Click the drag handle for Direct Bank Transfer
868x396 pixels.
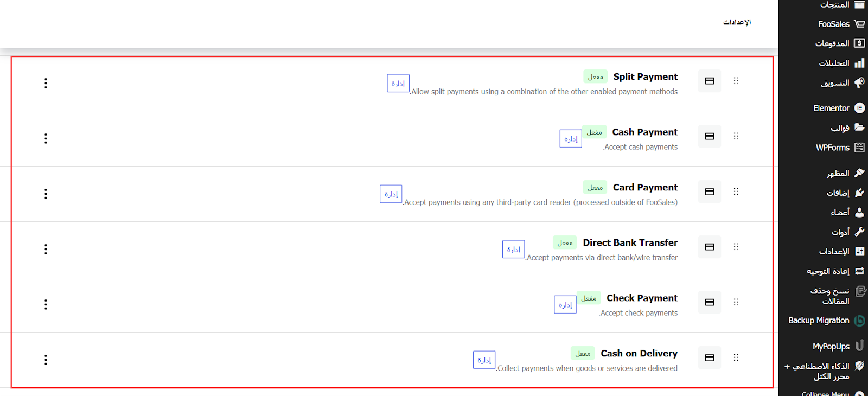click(x=736, y=247)
